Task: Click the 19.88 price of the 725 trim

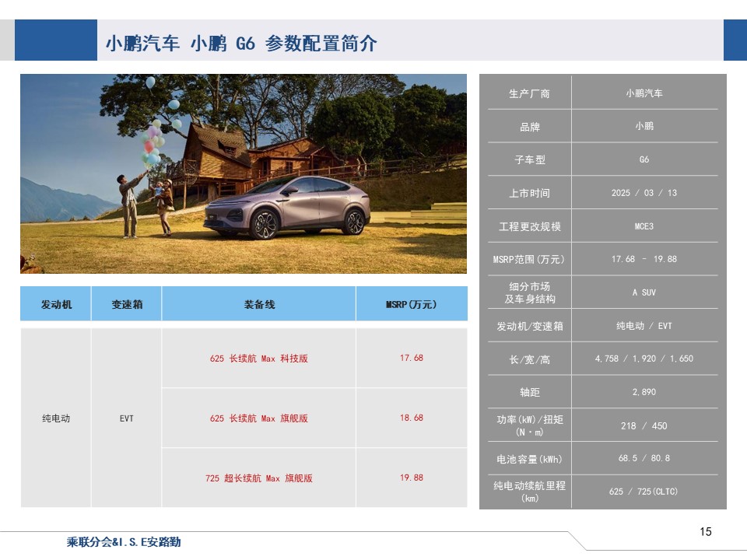Action: [412, 478]
